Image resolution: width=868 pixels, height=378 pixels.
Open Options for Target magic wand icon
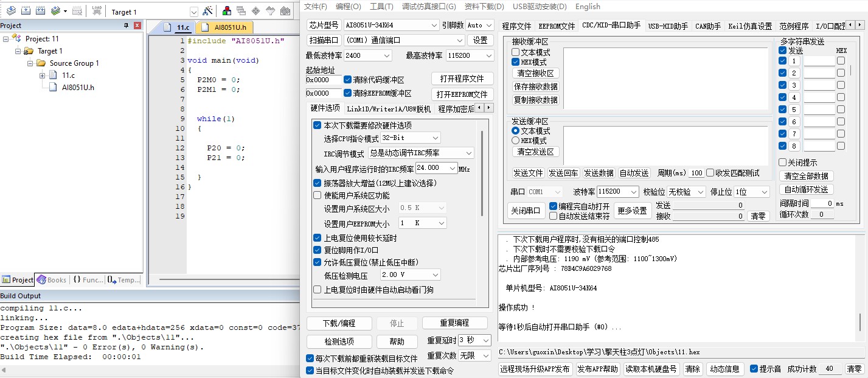tap(207, 11)
